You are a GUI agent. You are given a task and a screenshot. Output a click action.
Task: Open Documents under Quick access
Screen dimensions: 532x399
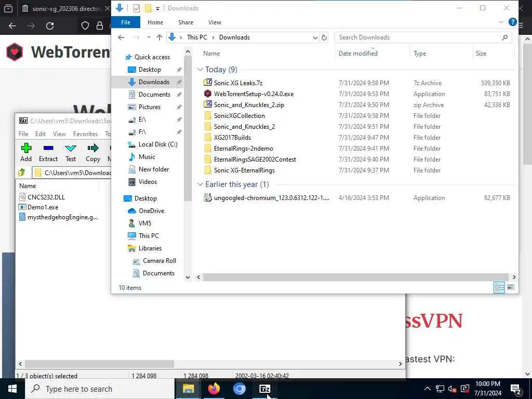coord(154,95)
